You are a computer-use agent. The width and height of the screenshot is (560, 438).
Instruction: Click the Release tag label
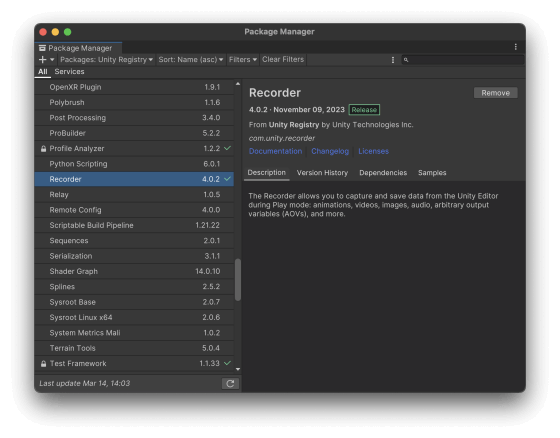pos(364,110)
